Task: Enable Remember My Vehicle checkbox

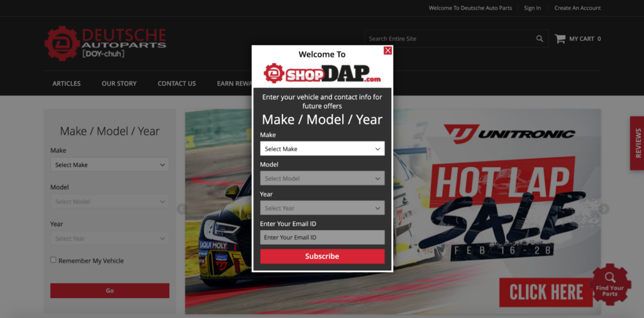Action: pyautogui.click(x=53, y=260)
